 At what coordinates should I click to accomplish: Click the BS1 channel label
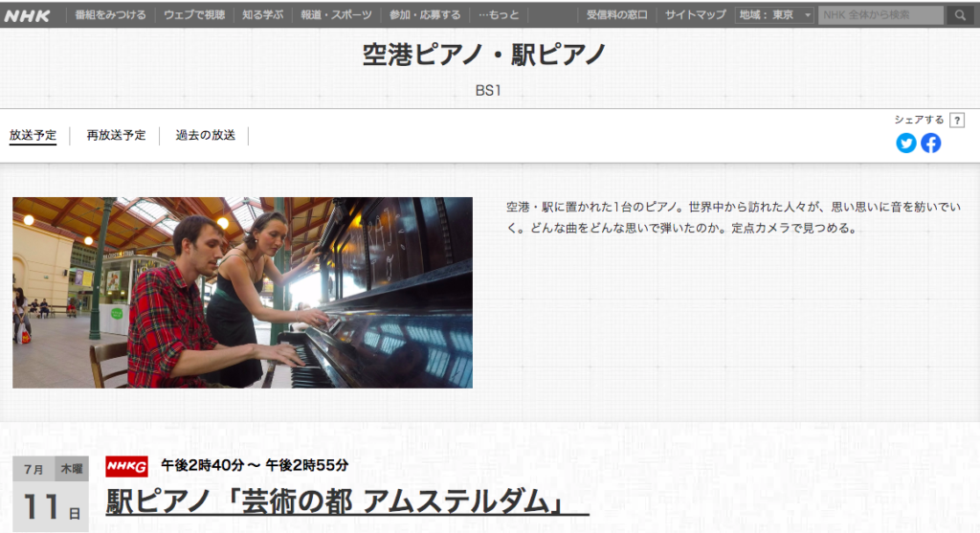[488, 91]
